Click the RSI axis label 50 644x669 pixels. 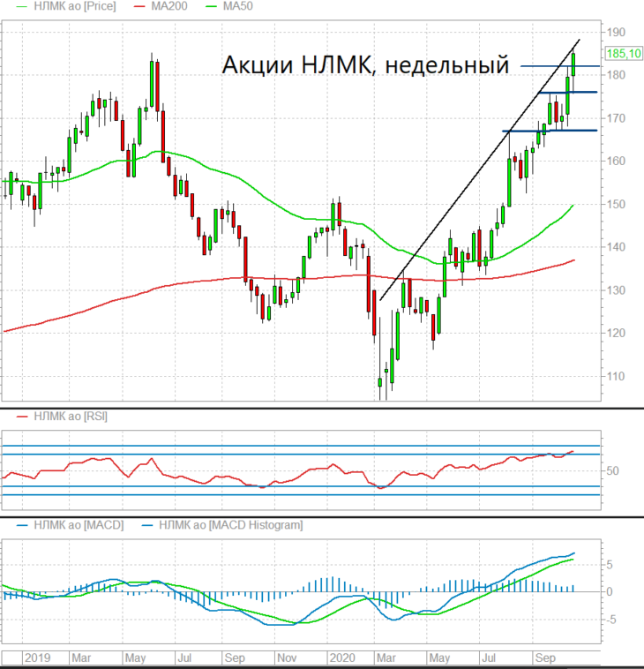(612, 471)
